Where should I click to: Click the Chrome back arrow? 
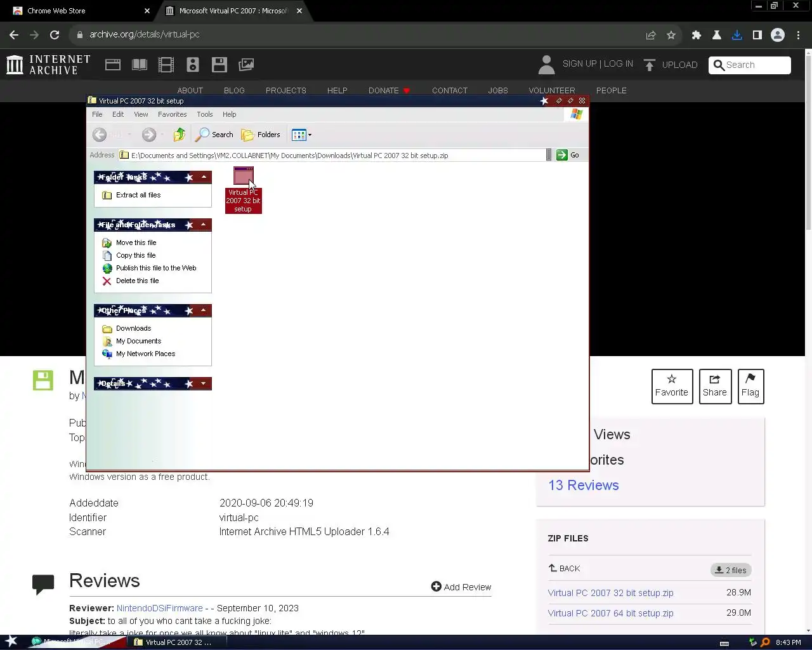tap(14, 35)
